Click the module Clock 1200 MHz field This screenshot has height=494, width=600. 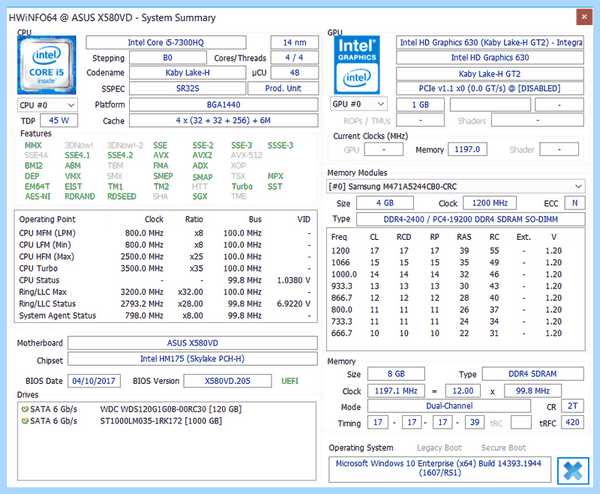tap(490, 203)
